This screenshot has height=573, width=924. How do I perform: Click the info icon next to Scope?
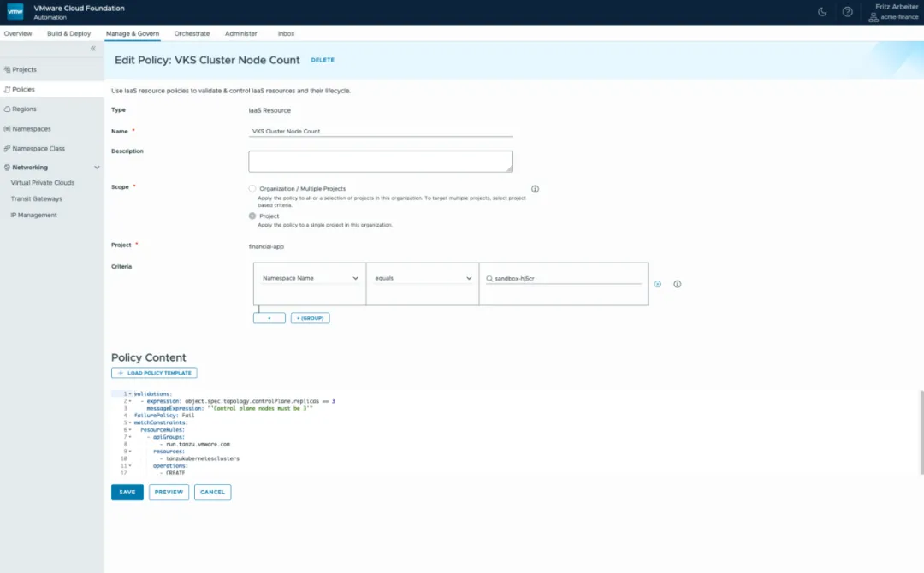[535, 189]
